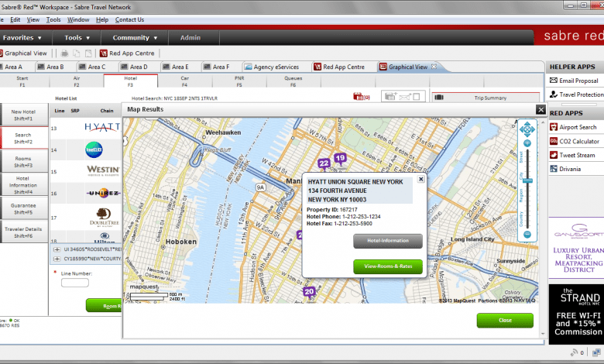Screen dimensions: 604x364
Task: Click the map pan compass control
Action: 527,129
